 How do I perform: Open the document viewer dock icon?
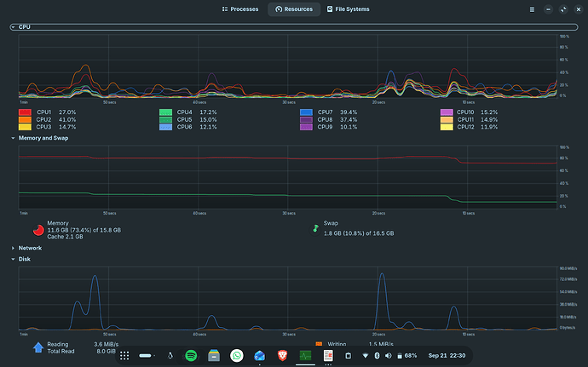click(x=328, y=355)
